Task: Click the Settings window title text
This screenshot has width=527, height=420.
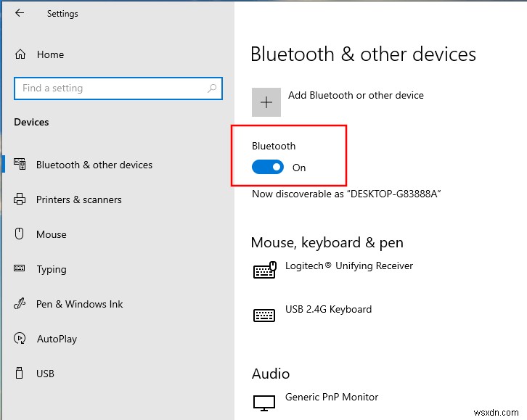Action: (x=62, y=14)
